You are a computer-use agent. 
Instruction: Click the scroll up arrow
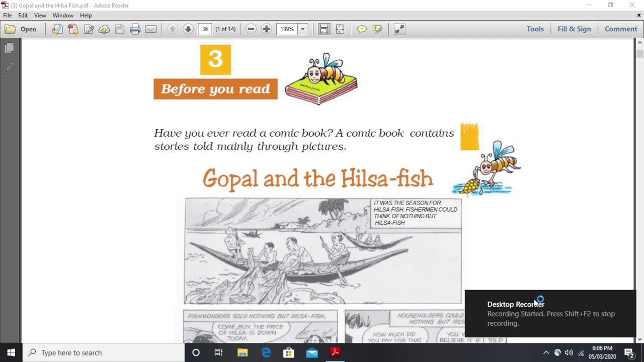pyautogui.click(x=639, y=43)
